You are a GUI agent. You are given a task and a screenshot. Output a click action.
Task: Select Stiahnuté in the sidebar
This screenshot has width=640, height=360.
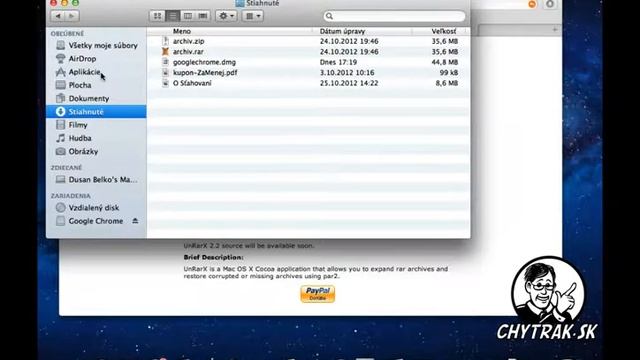click(96, 111)
